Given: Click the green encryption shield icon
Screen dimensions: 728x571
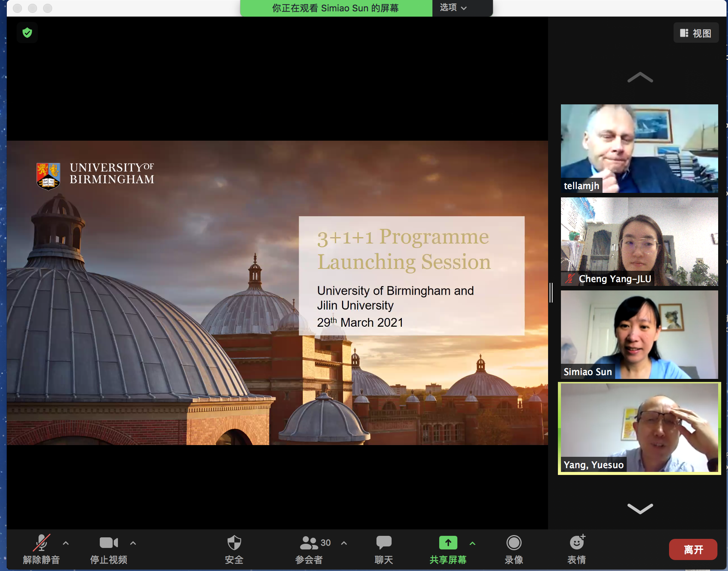Looking at the screenshot, I should pyautogui.click(x=27, y=33).
